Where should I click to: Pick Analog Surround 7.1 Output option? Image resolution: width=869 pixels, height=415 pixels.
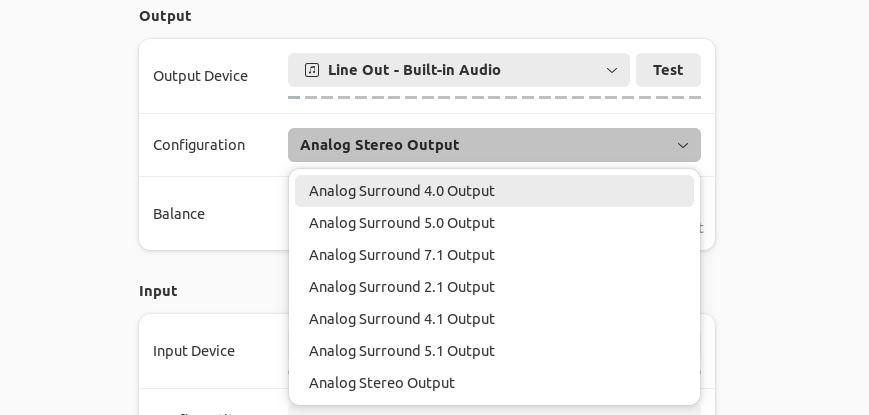[x=401, y=255]
